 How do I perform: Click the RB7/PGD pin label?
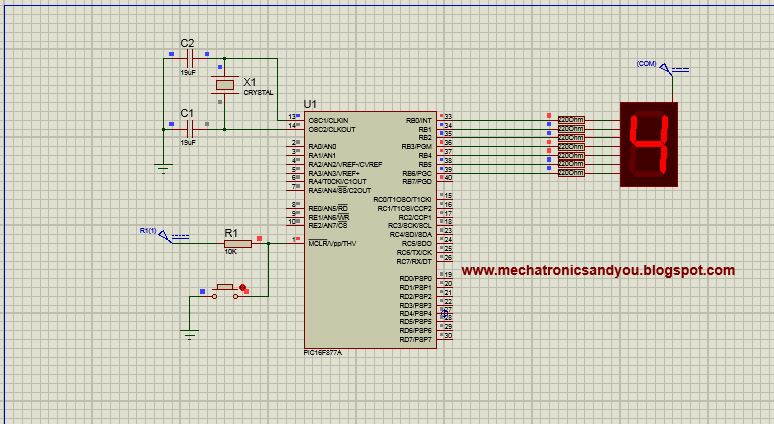[417, 182]
